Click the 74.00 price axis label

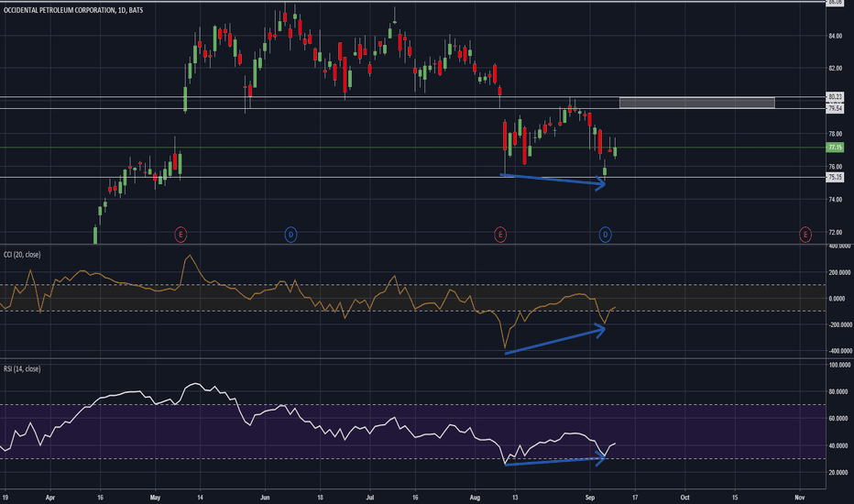835,200
